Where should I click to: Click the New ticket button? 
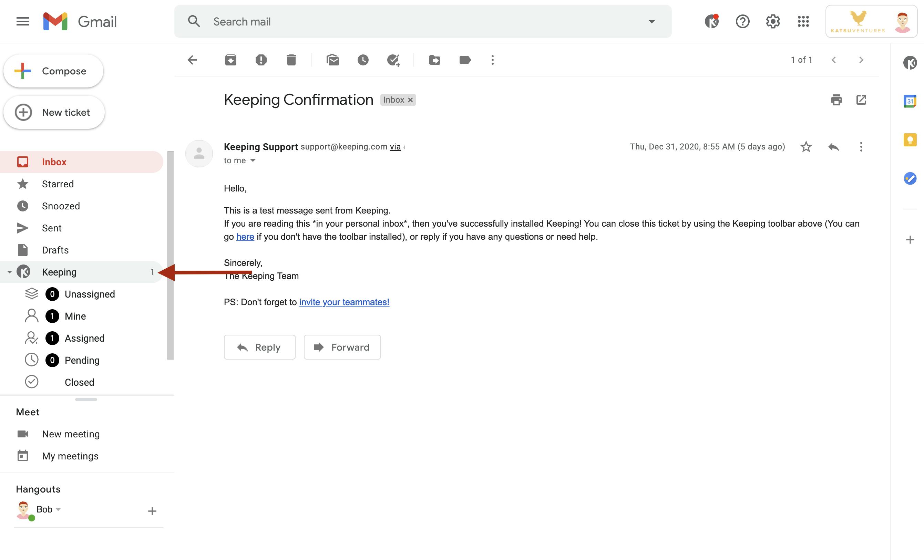point(54,113)
